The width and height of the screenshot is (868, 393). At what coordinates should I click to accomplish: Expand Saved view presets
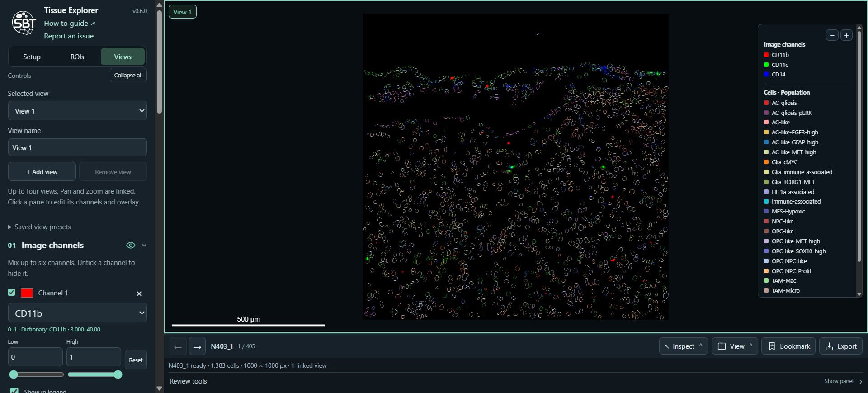point(39,227)
